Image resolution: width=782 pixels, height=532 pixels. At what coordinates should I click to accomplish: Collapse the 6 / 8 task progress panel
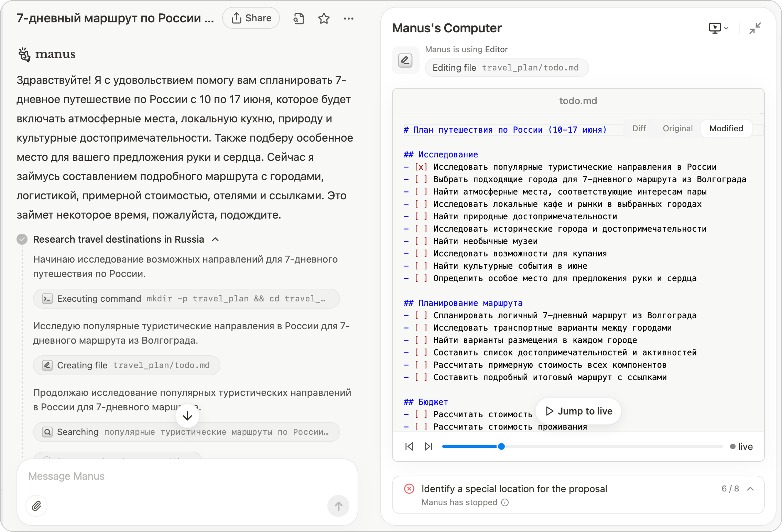[750, 489]
